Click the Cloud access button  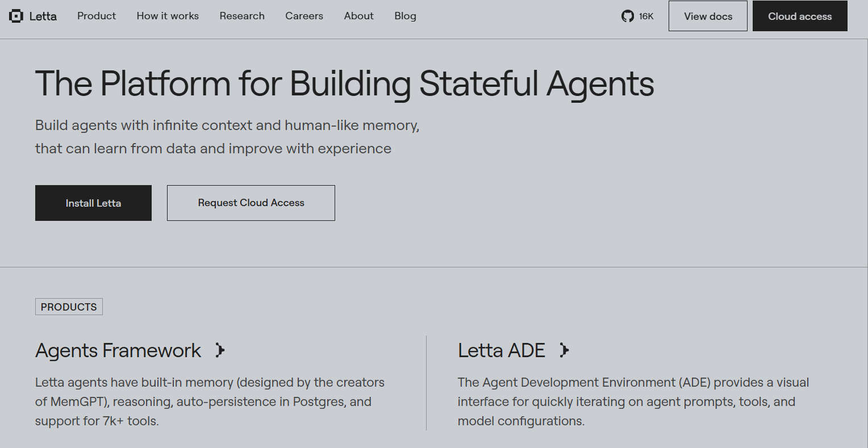800,16
